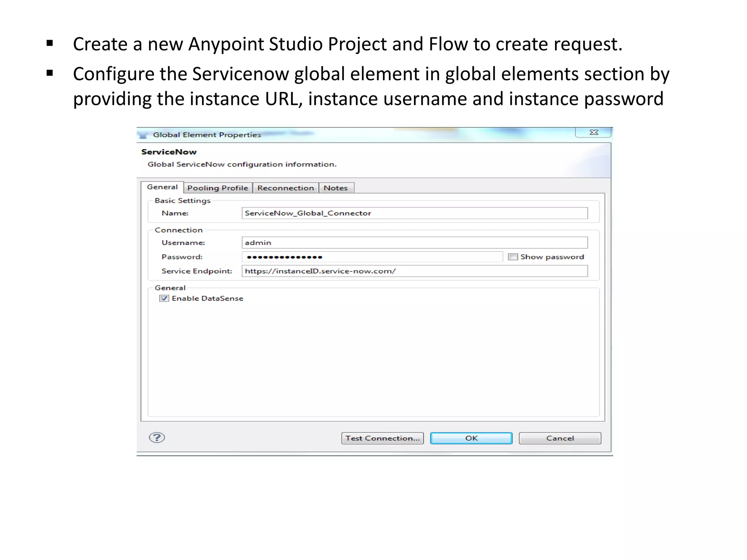Open the Notes tab
The image size is (747, 560).
point(336,188)
